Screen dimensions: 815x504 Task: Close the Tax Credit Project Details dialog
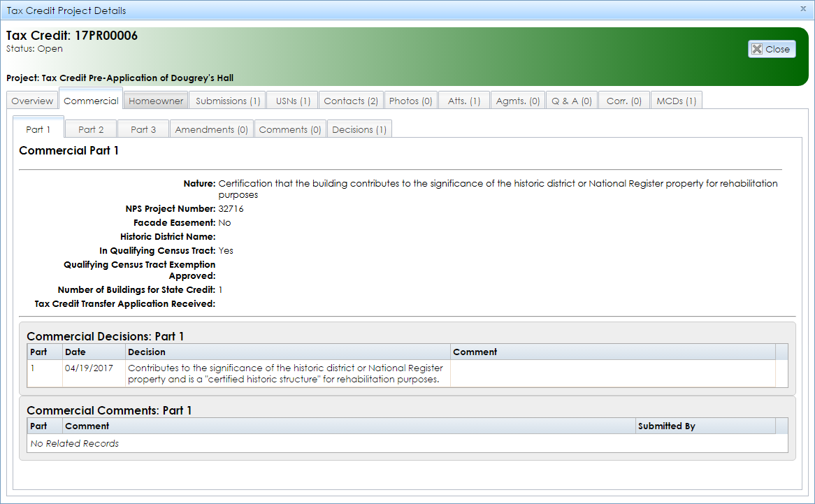point(804,10)
